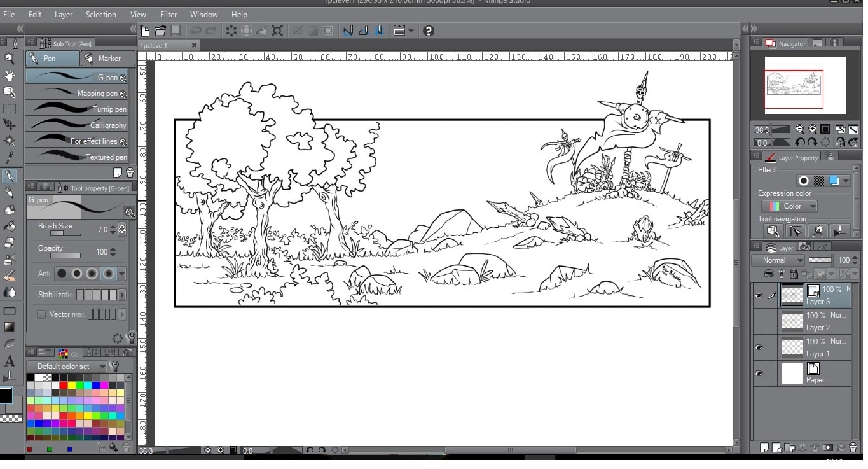Screen dimensions: 868x469
Task: Toggle the Border effect circle button
Action: [804, 181]
